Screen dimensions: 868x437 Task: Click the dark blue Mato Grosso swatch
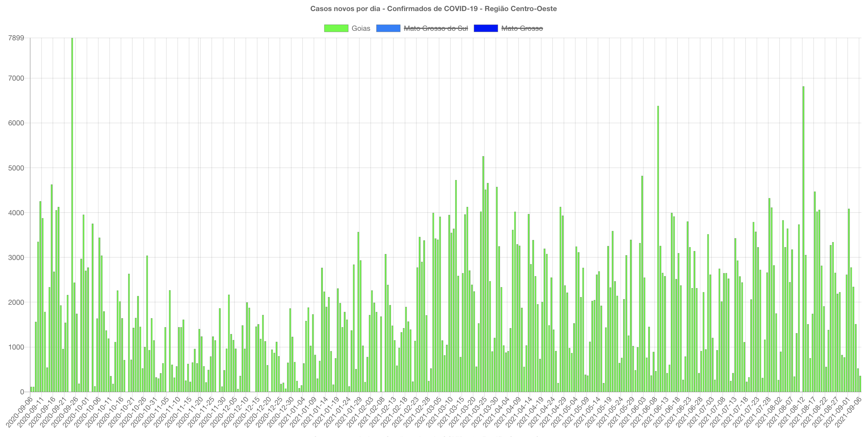tap(486, 28)
